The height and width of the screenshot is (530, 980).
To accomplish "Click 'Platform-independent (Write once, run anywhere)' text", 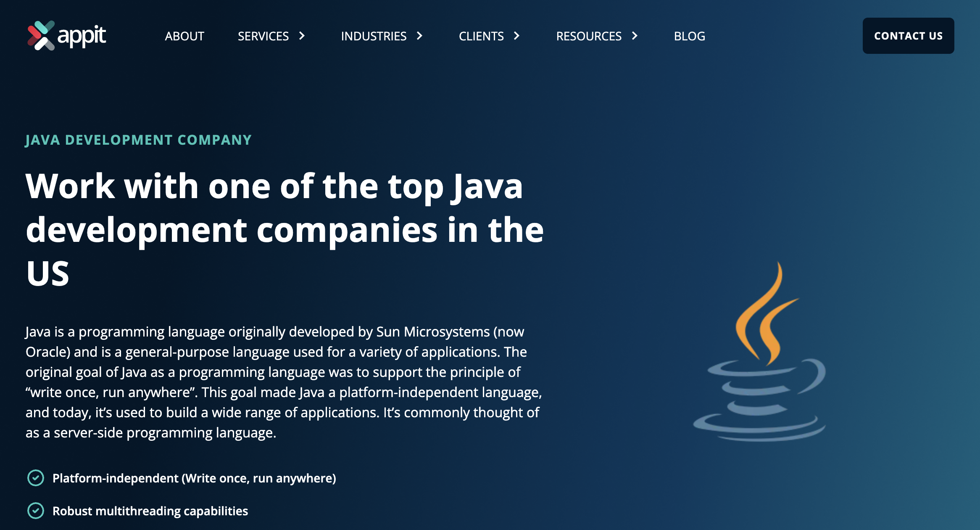I will [x=194, y=478].
